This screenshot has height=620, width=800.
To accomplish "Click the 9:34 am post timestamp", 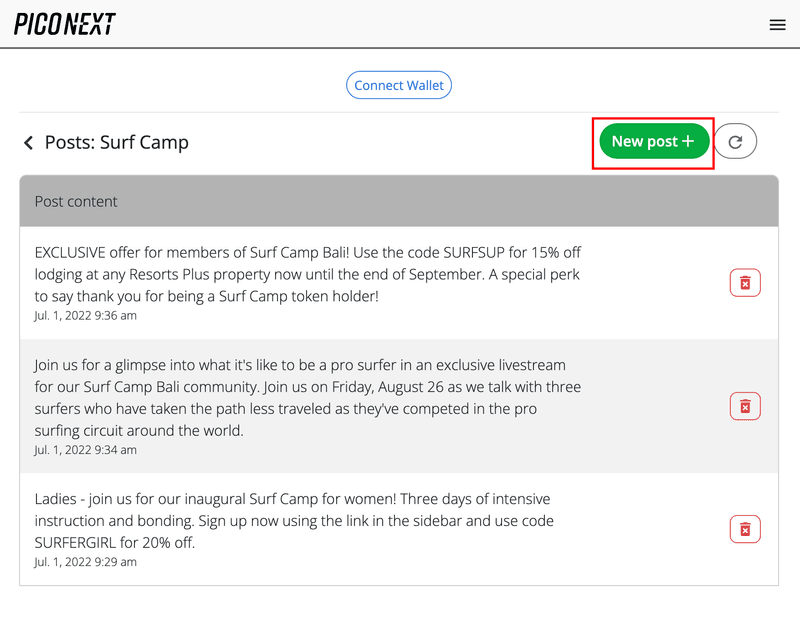I will pos(85,450).
